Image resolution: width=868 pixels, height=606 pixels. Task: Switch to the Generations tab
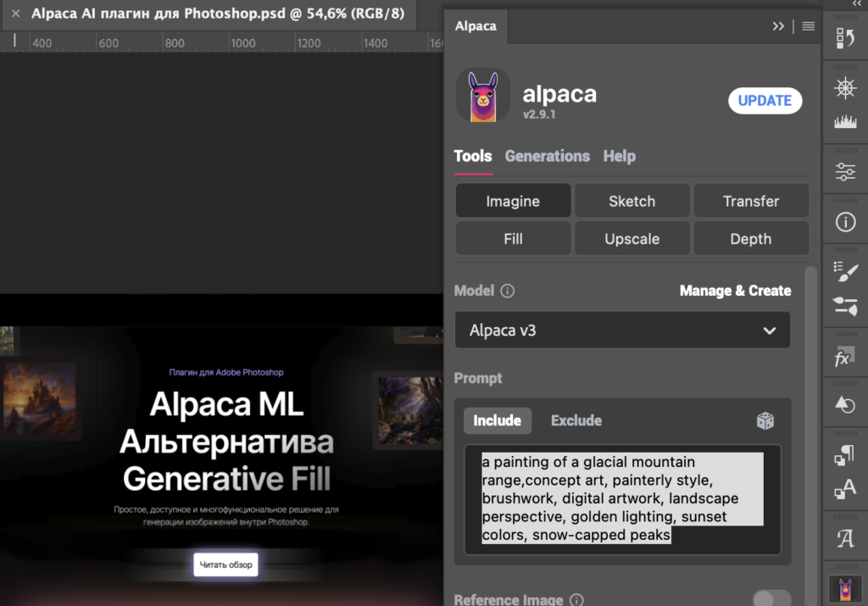click(547, 156)
